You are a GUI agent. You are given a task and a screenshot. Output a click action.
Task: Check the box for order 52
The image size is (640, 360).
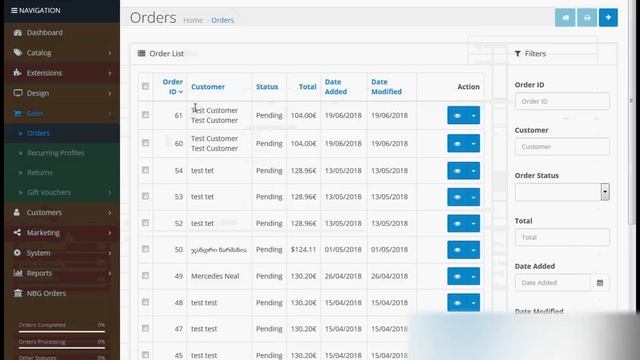(x=145, y=223)
